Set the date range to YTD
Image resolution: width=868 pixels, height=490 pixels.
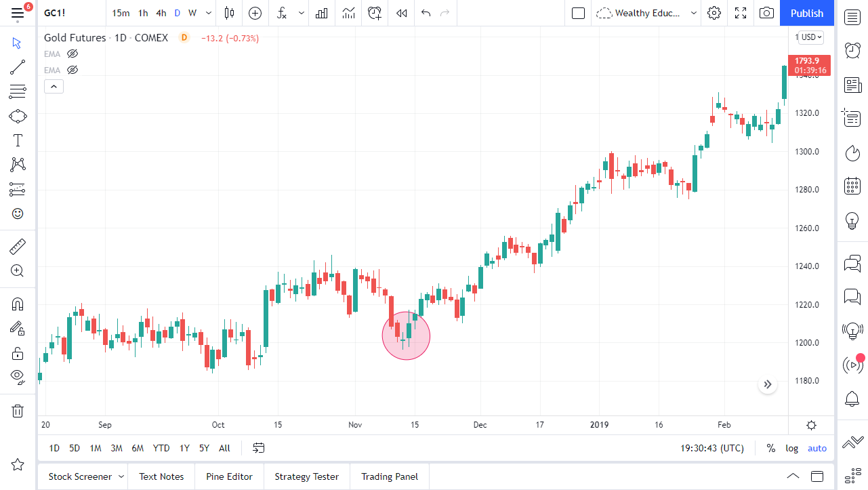coord(161,448)
